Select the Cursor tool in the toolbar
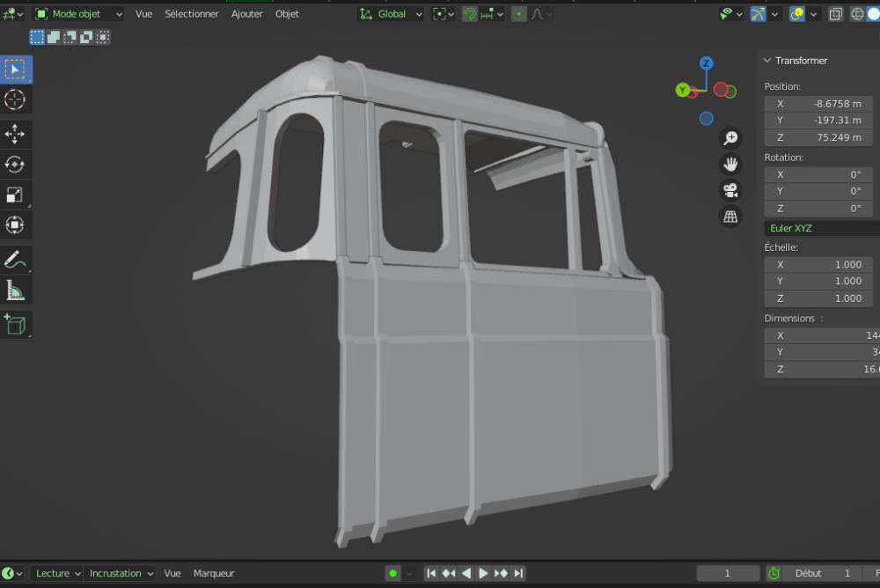The image size is (880, 588). (15, 99)
